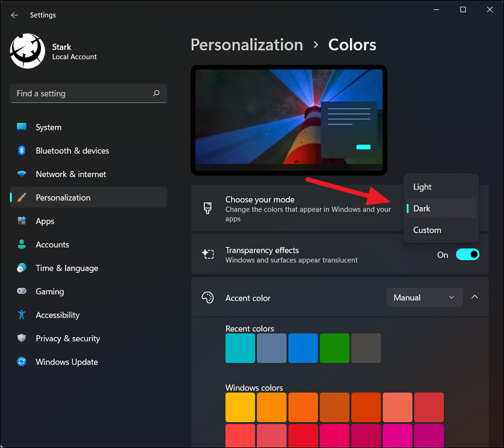The height and width of the screenshot is (448, 504).
Task: Open Windows Update from the sidebar
Action: click(x=66, y=362)
